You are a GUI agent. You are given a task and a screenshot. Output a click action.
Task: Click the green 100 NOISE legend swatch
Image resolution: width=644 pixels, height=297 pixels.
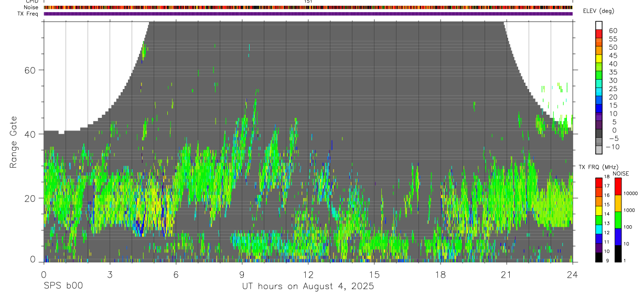coord(617,220)
